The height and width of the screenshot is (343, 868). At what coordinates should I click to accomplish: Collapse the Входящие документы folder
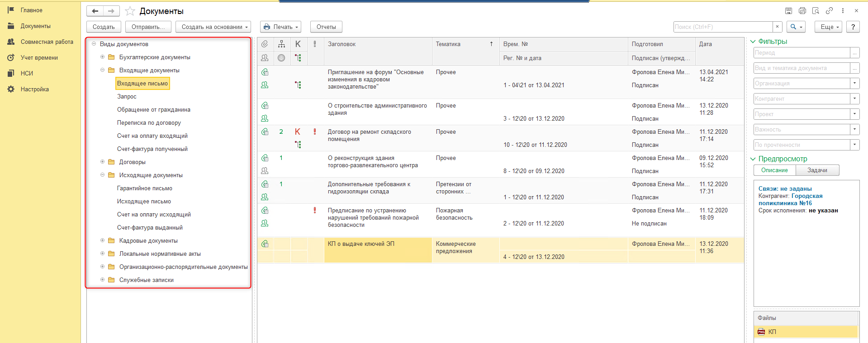[x=102, y=70]
